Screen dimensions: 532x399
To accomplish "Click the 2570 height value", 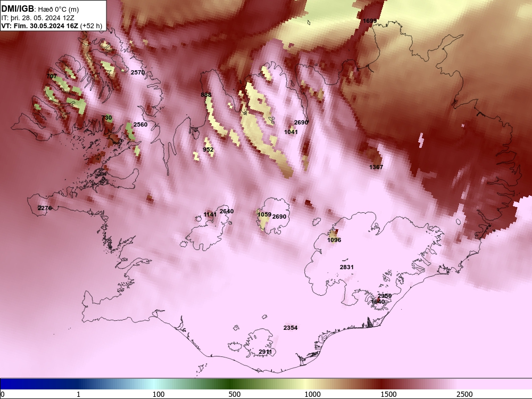I will point(138,72).
